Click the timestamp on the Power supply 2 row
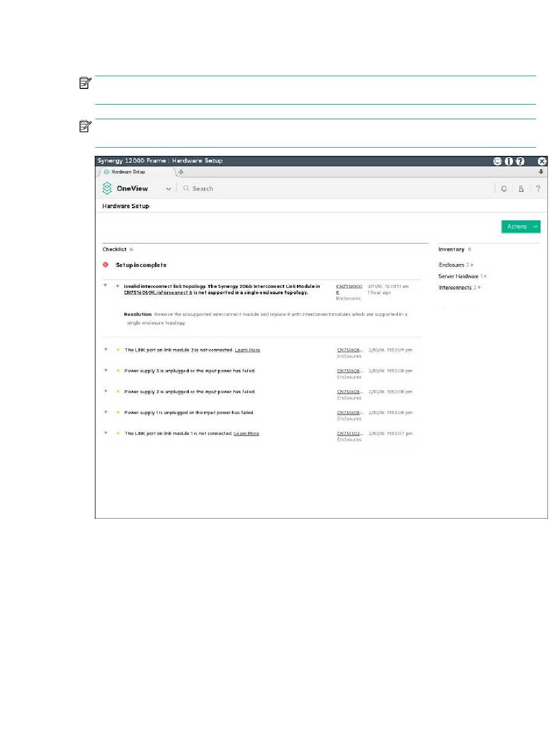The width and height of the screenshot is (552, 756). tap(390, 392)
